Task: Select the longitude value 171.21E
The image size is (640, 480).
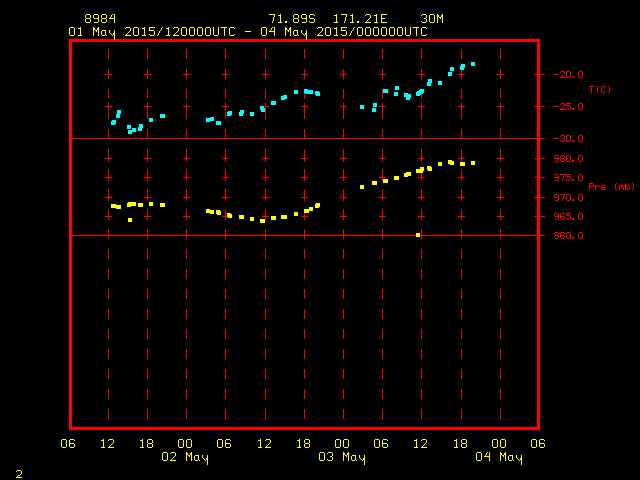Action: (x=360, y=19)
